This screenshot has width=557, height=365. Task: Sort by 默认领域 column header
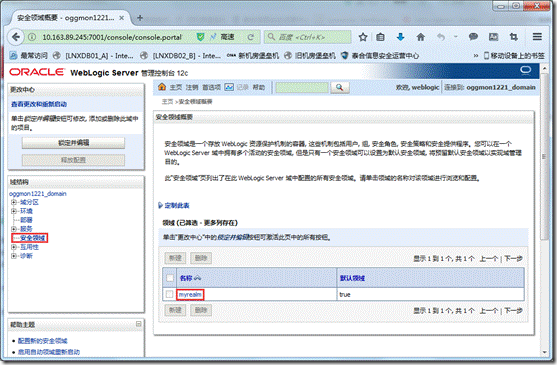tap(352, 278)
